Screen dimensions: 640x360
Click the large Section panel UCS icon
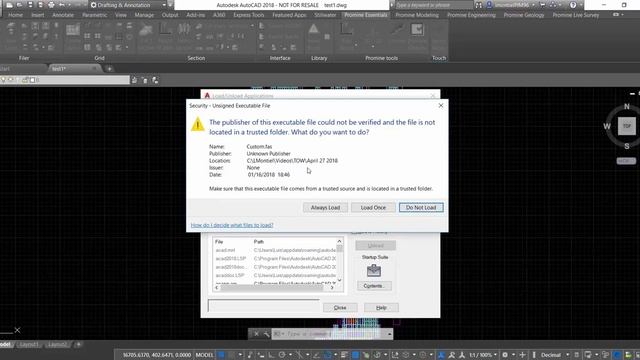[x=165, y=29]
